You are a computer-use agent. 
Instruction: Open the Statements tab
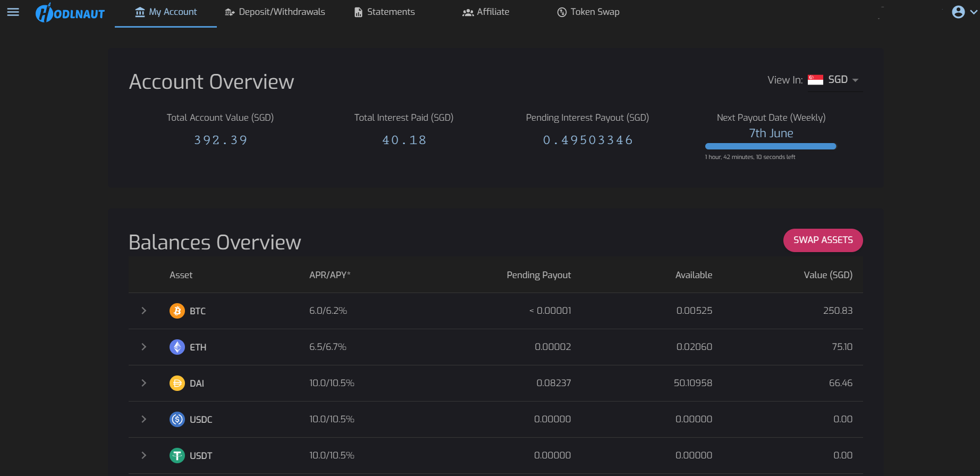[384, 12]
